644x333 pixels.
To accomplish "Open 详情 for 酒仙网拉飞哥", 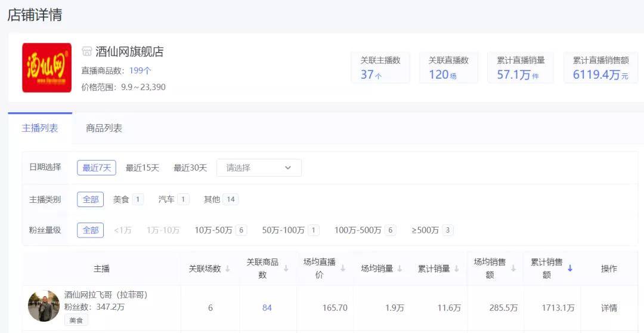I will pyautogui.click(x=609, y=308).
